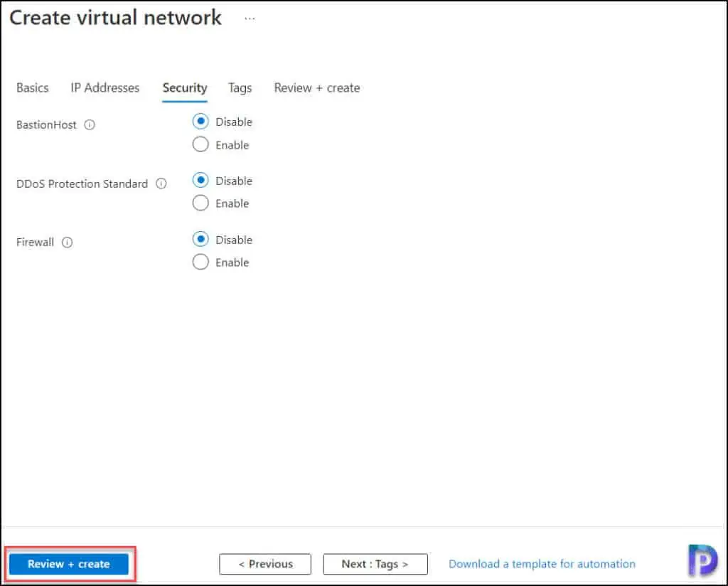728x586 pixels.
Task: Select Enable for DDoS Protection Standard
Action: coord(200,203)
